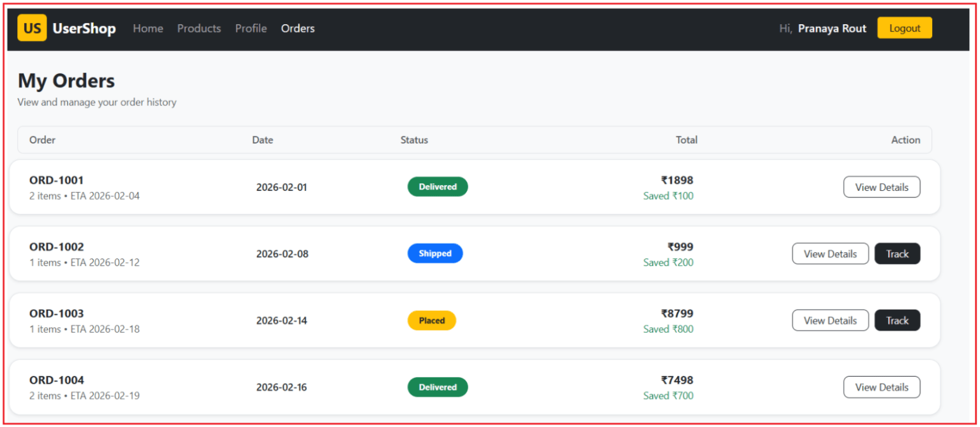Select the Orders nav item
This screenshot has height=427, width=980.
(x=298, y=29)
